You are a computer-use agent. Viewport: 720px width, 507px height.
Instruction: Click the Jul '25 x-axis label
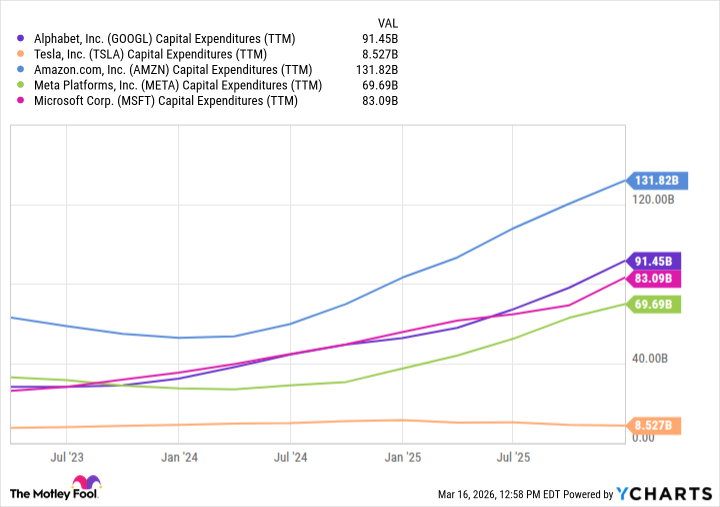coord(513,457)
